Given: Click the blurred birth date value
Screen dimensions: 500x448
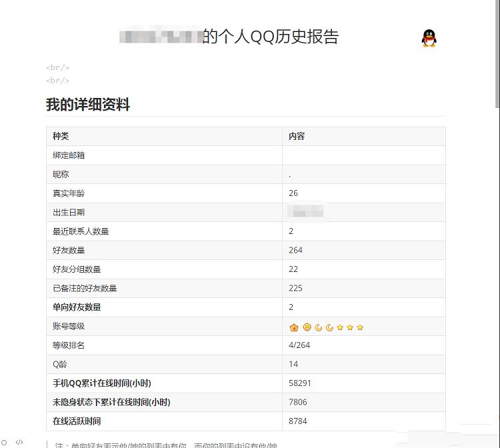Looking at the screenshot, I should click(x=306, y=211).
